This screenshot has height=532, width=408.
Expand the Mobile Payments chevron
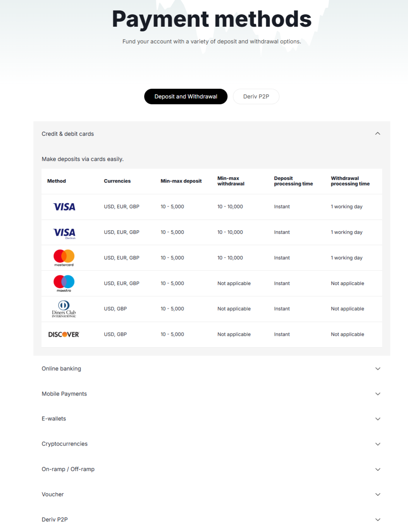pos(378,394)
